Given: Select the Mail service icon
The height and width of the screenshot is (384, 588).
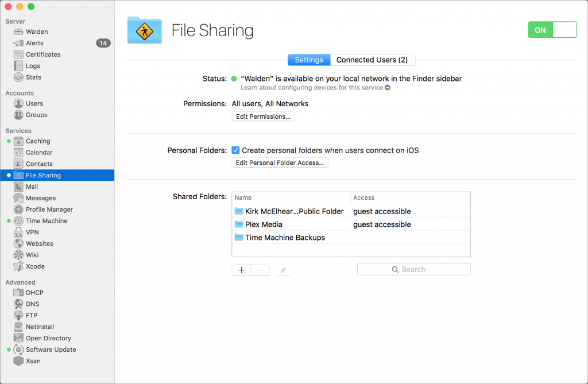Looking at the screenshot, I should click(x=18, y=187).
